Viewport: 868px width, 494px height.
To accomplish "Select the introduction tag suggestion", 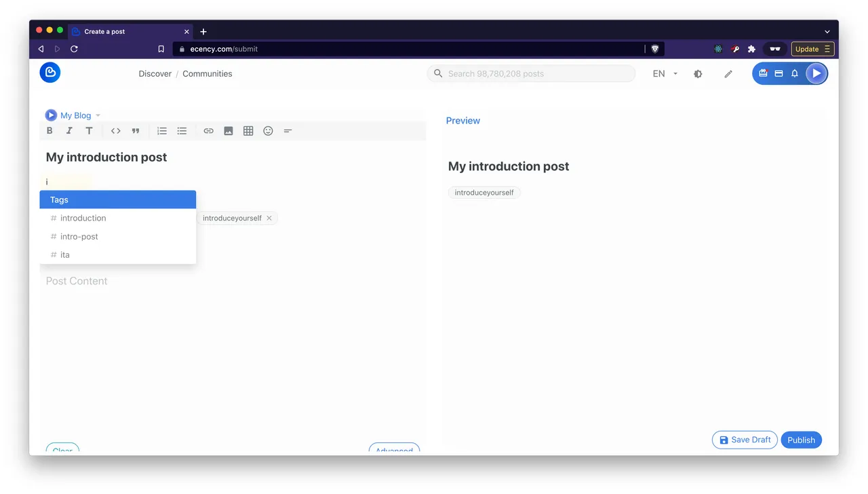I will pos(118,218).
